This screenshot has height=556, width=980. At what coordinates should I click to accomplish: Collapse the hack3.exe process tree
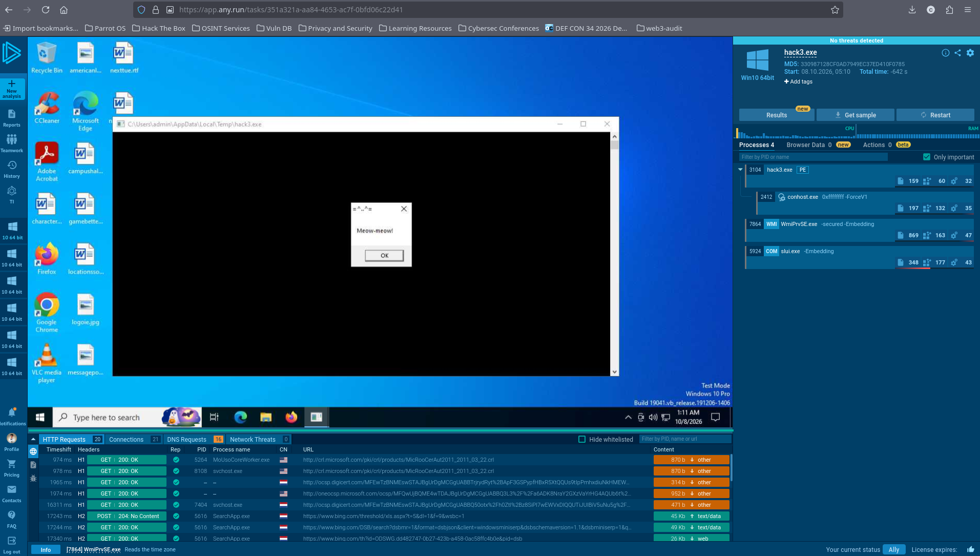pyautogui.click(x=740, y=170)
